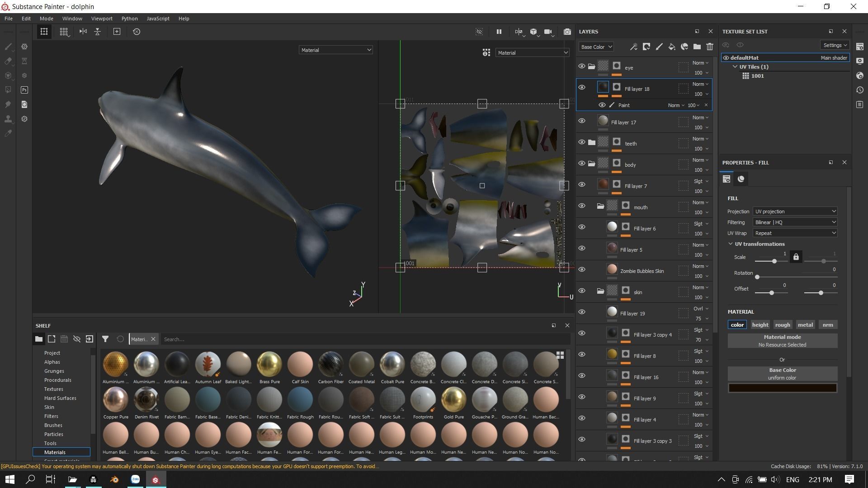Collapse the UV transformations section

[x=731, y=244]
